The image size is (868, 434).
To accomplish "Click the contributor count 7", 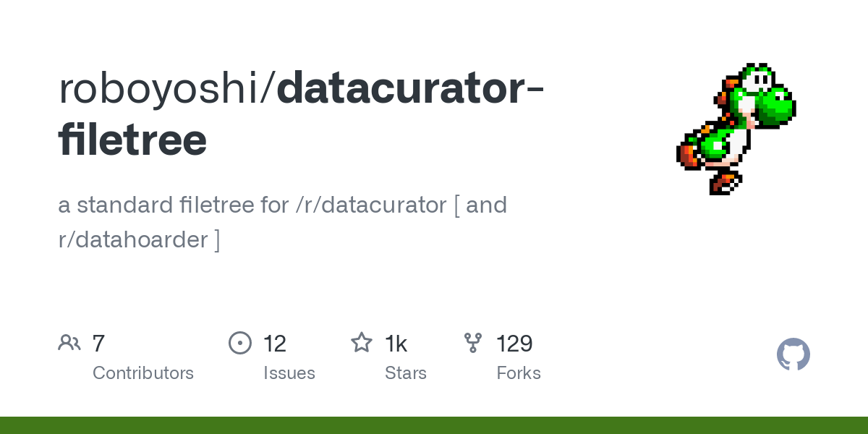I will click(99, 344).
